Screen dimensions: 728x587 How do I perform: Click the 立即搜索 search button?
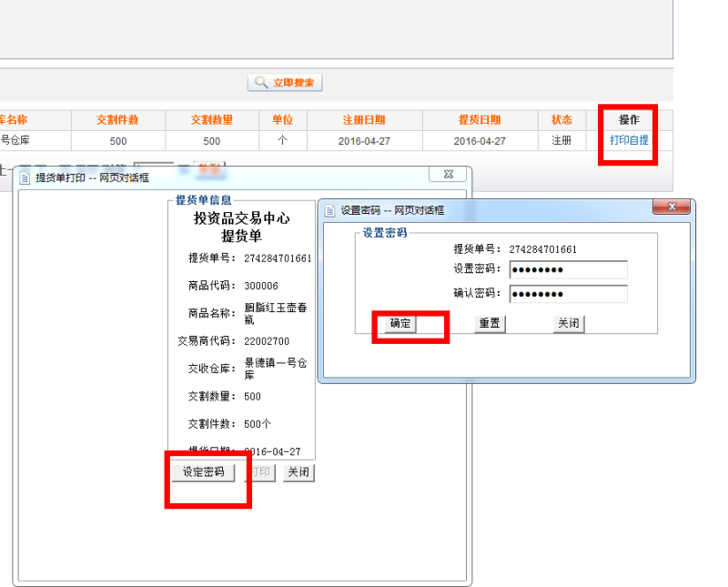[285, 83]
